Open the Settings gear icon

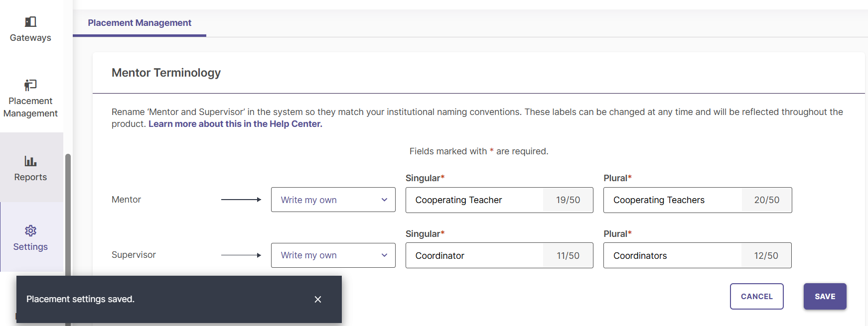pyautogui.click(x=30, y=231)
